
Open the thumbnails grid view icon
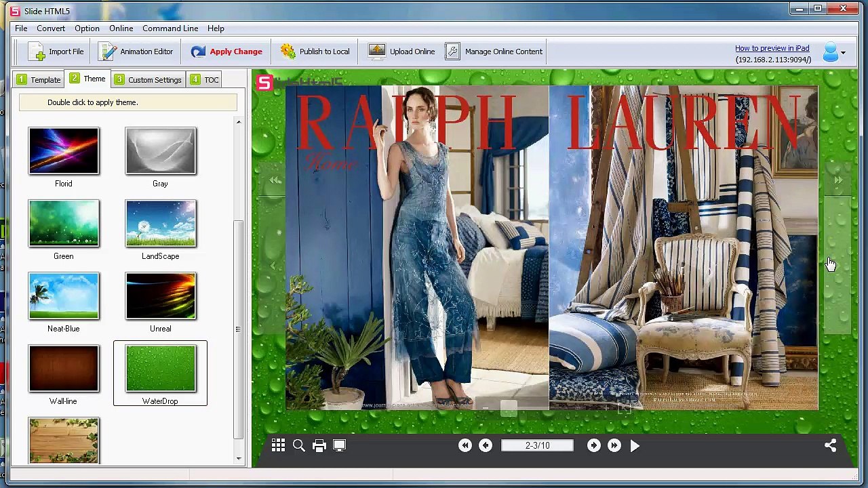pyautogui.click(x=278, y=445)
